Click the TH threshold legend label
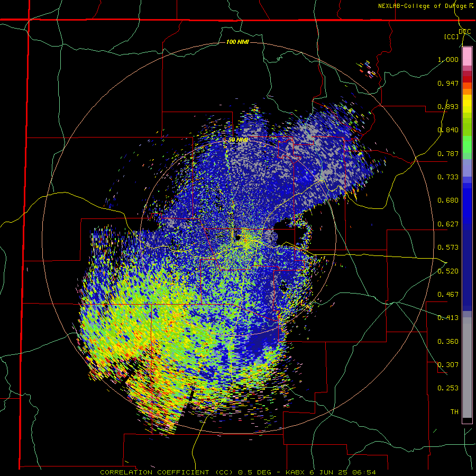 click(454, 412)
